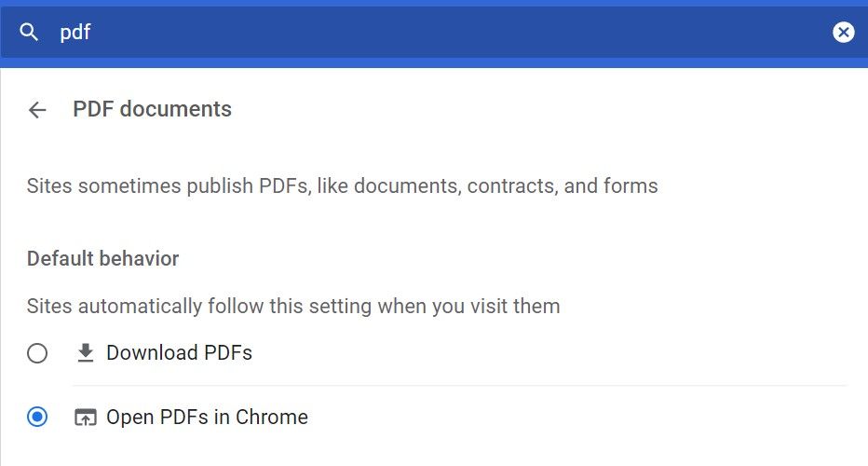Select the Download PDFs radio button

37,353
